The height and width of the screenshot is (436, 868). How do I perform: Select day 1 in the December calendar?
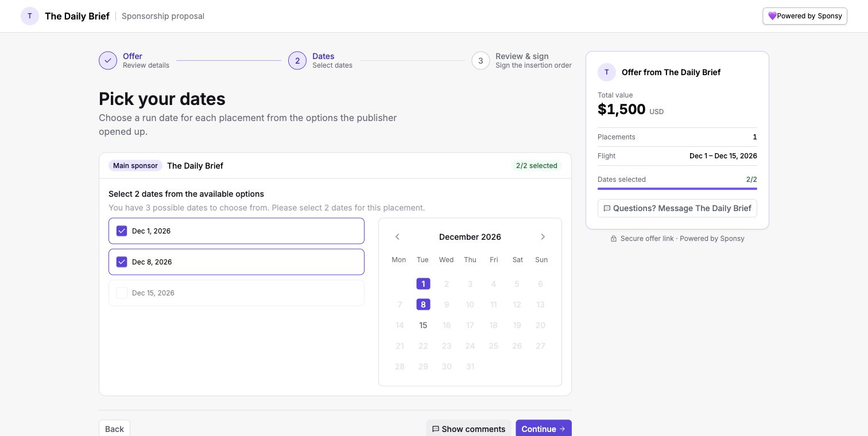click(423, 284)
